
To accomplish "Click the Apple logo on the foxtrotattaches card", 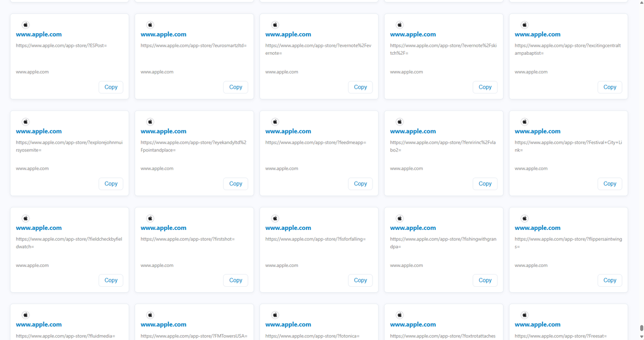I will (399, 315).
